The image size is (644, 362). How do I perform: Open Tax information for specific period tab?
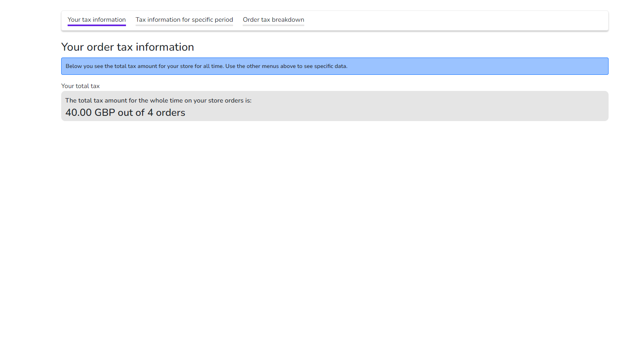(x=184, y=20)
